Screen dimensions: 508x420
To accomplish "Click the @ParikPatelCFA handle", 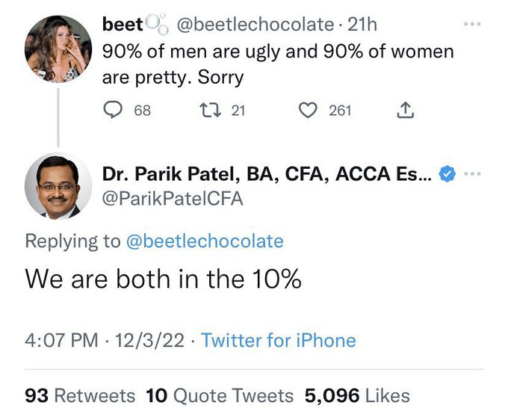I will click(173, 200).
